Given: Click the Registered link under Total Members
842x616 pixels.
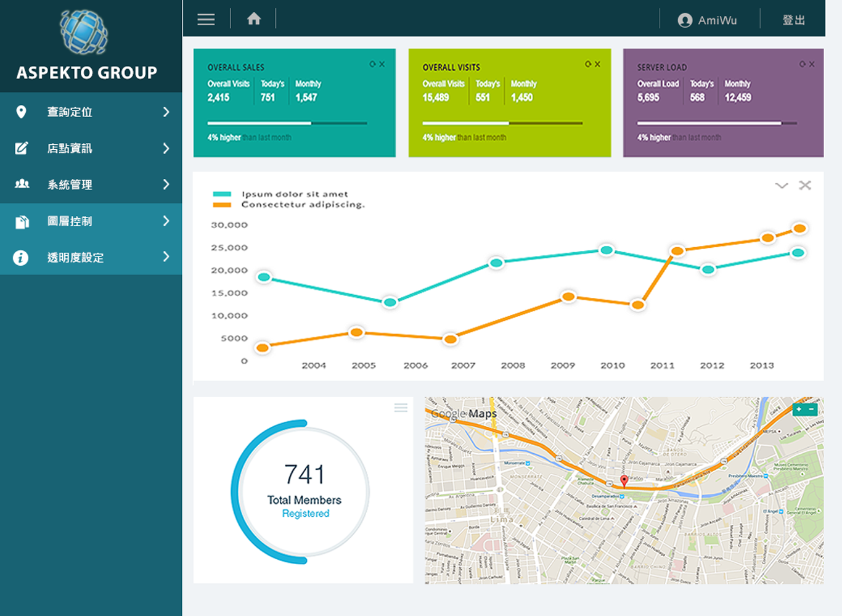Looking at the screenshot, I should tap(306, 514).
